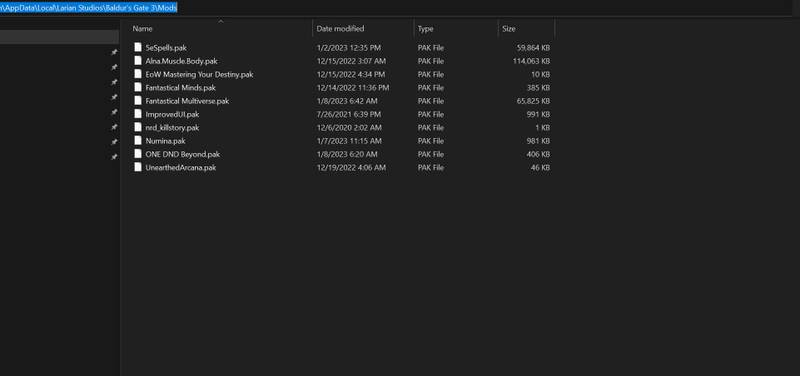The image size is (800, 376).
Task: Sort by the Date modified column header
Action: [x=340, y=29]
